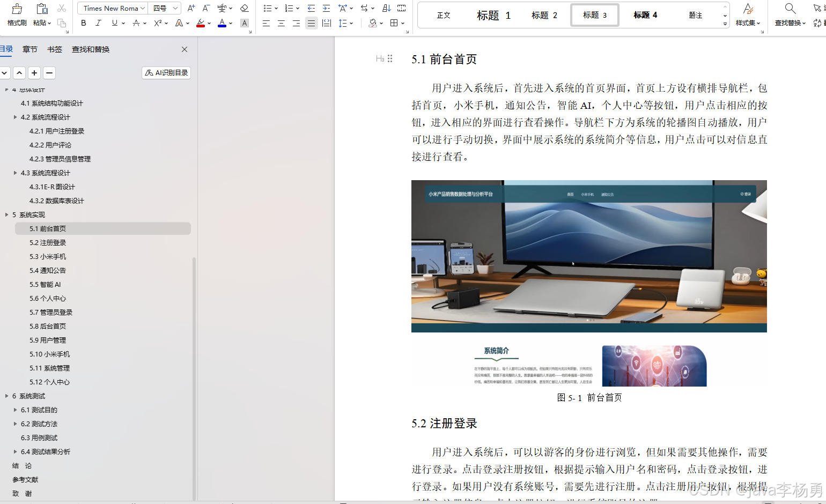
Task: Click the Format Painter (格式刷) icon
Action: pos(17,9)
